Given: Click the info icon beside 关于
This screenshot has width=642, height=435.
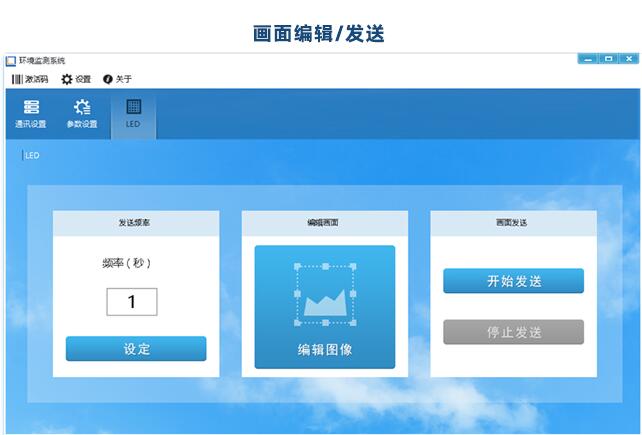Looking at the screenshot, I should click(x=108, y=79).
